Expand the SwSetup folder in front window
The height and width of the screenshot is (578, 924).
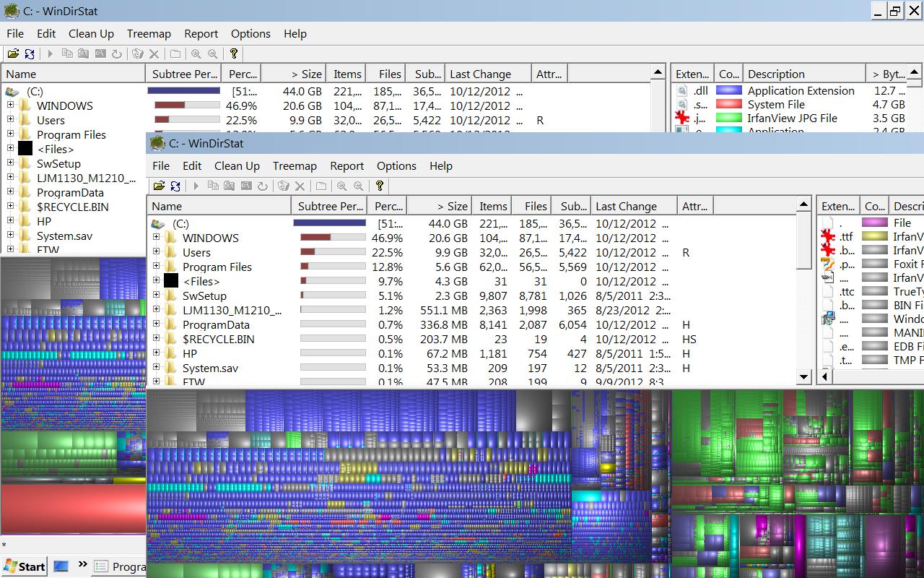click(x=156, y=295)
